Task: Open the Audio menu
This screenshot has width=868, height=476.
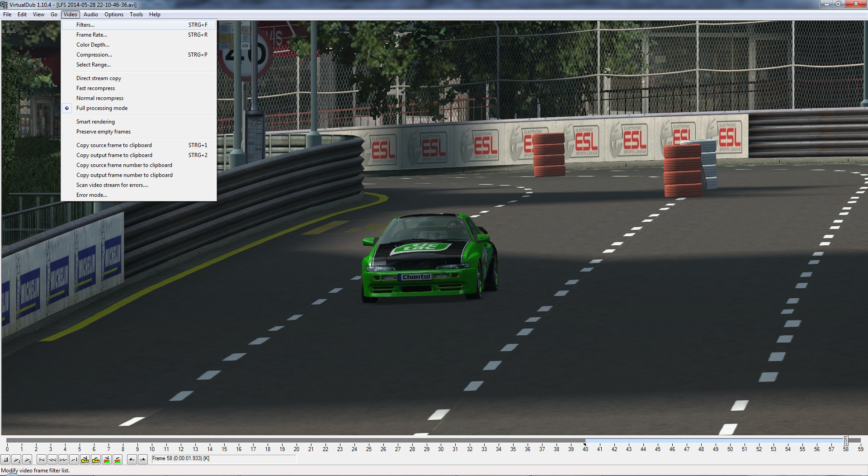Action: point(90,14)
